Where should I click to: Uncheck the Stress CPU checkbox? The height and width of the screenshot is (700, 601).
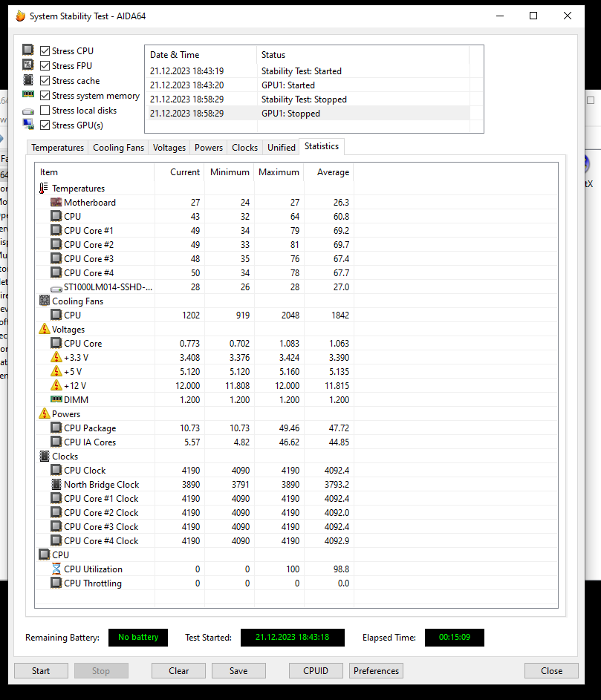pyautogui.click(x=45, y=51)
